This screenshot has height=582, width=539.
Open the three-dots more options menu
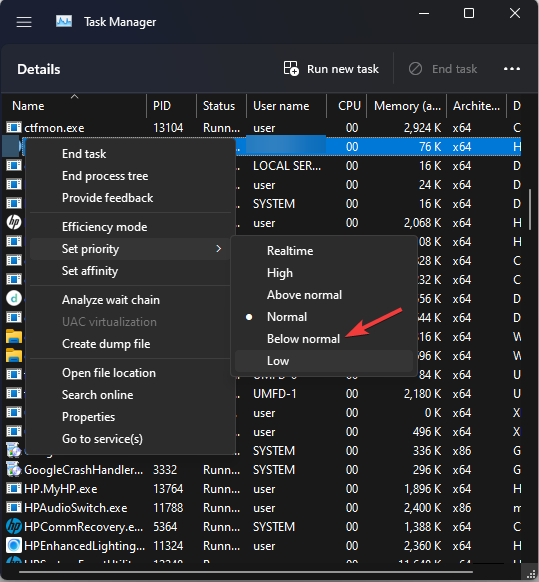[x=512, y=69]
